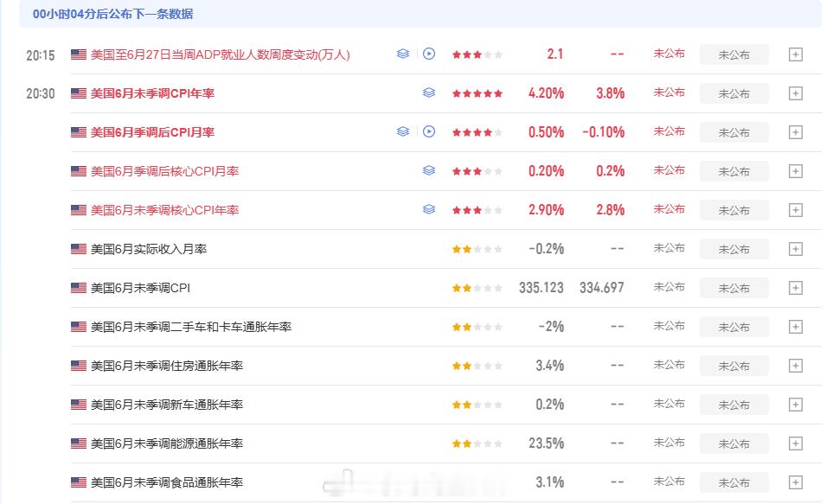Click 未公布 gray button in 实际收入月率 row

point(734,249)
